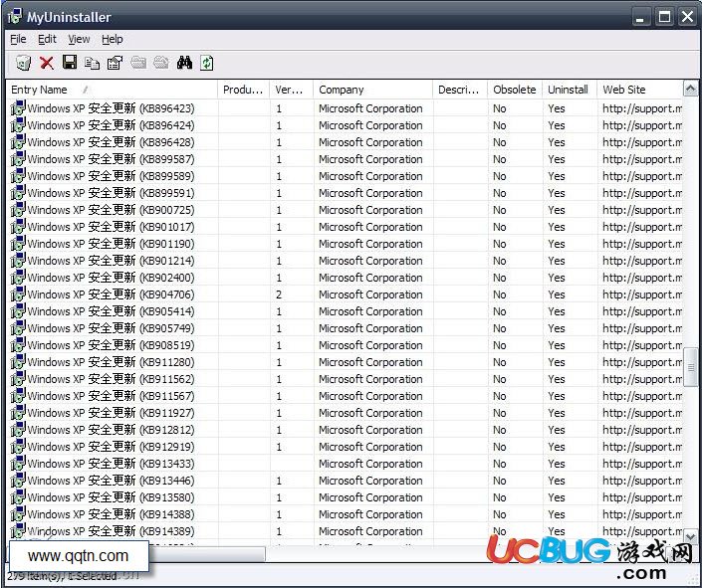Click the binoculars find icon

pos(184,63)
